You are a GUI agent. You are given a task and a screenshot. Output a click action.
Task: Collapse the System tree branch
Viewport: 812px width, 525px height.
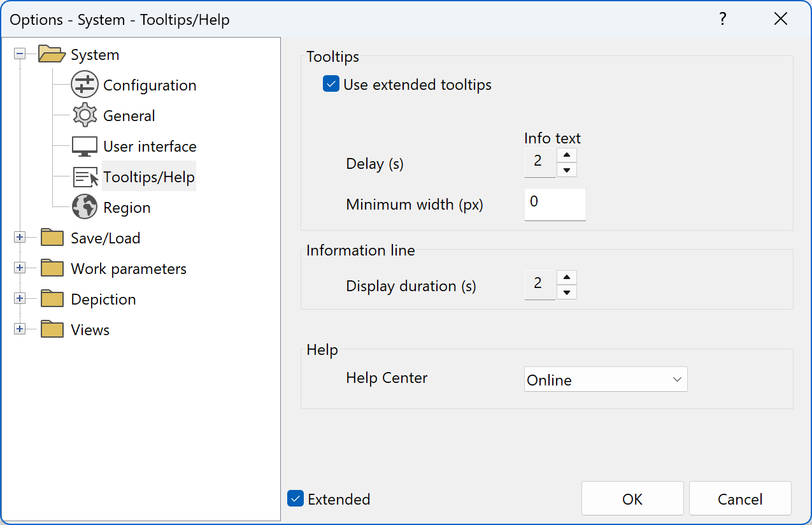pos(20,54)
